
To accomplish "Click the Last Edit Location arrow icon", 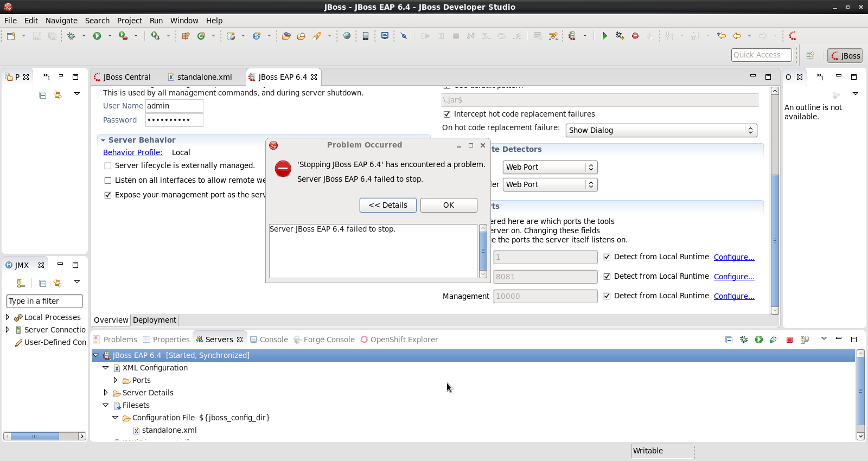I will point(721,36).
